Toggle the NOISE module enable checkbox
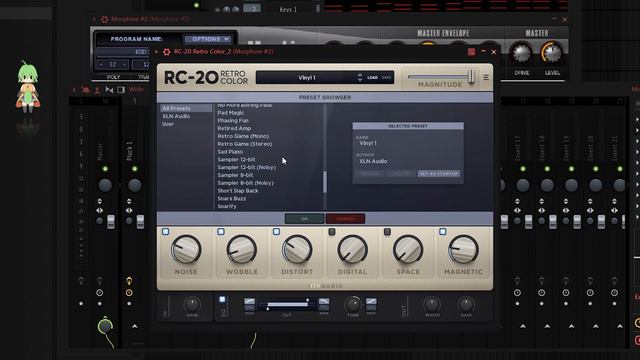The width and height of the screenshot is (640, 360). point(165,231)
